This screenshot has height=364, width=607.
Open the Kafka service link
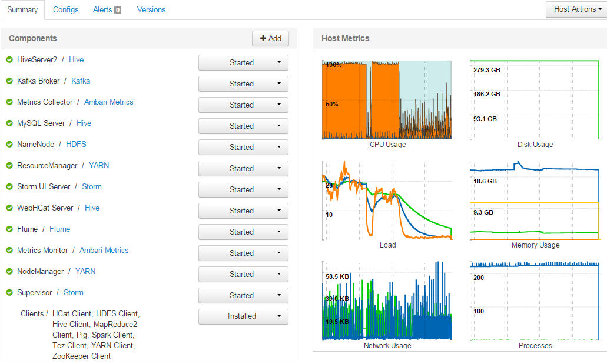pos(81,81)
